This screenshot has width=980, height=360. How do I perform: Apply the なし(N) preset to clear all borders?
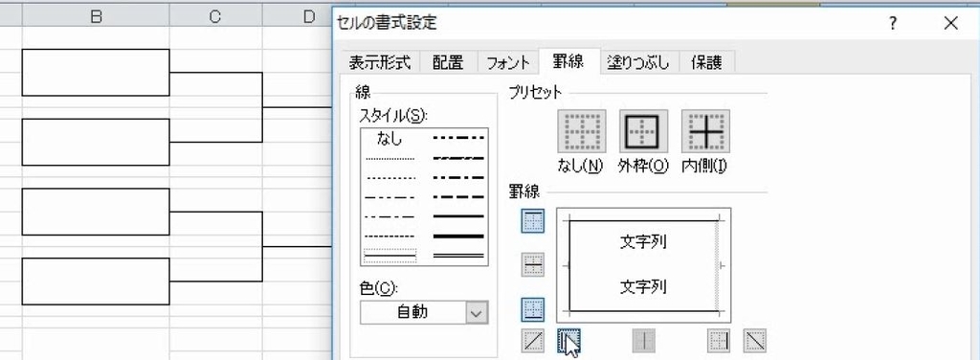[x=581, y=131]
